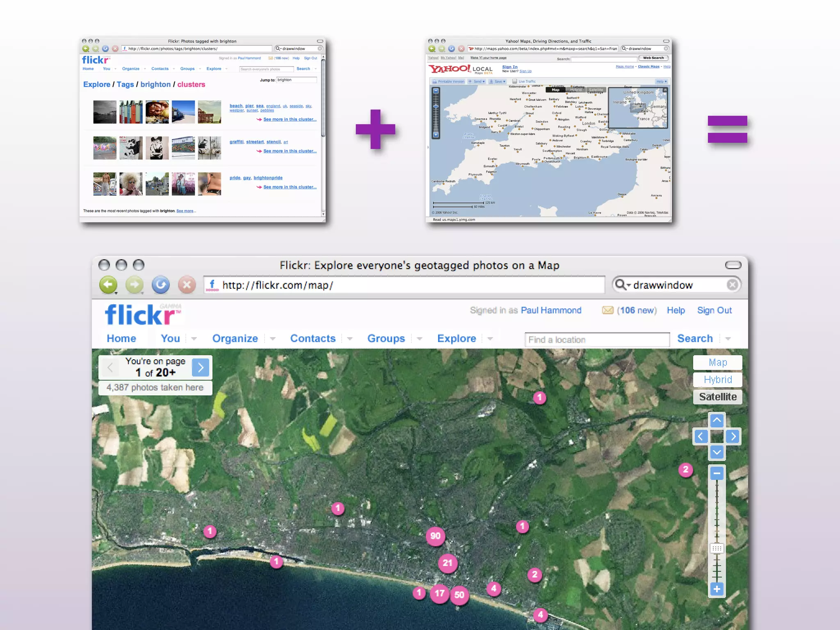Switch map view to Hybrid
840x630 pixels.
tap(717, 379)
